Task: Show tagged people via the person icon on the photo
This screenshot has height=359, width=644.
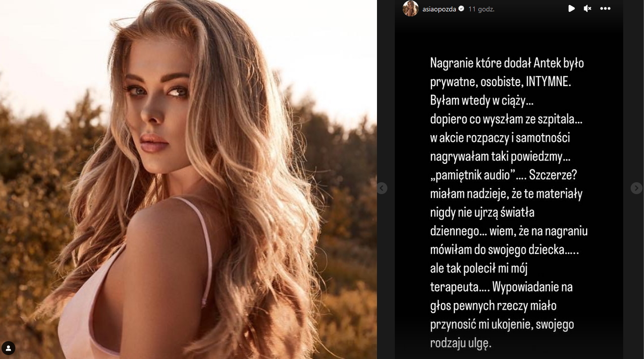Action: pyautogui.click(x=8, y=347)
